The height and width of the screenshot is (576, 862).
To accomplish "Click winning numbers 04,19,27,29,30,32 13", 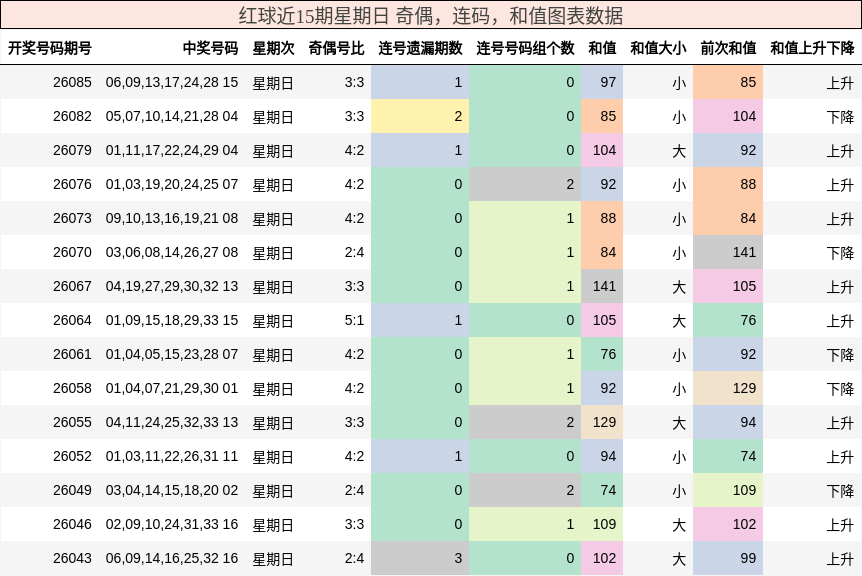I will (172, 286).
